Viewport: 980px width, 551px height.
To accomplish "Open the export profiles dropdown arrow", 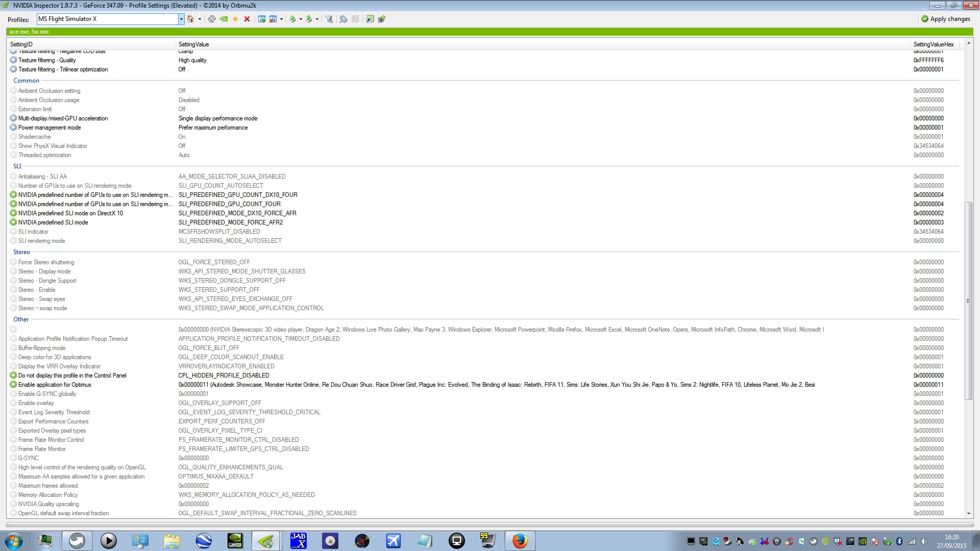I will tap(301, 19).
